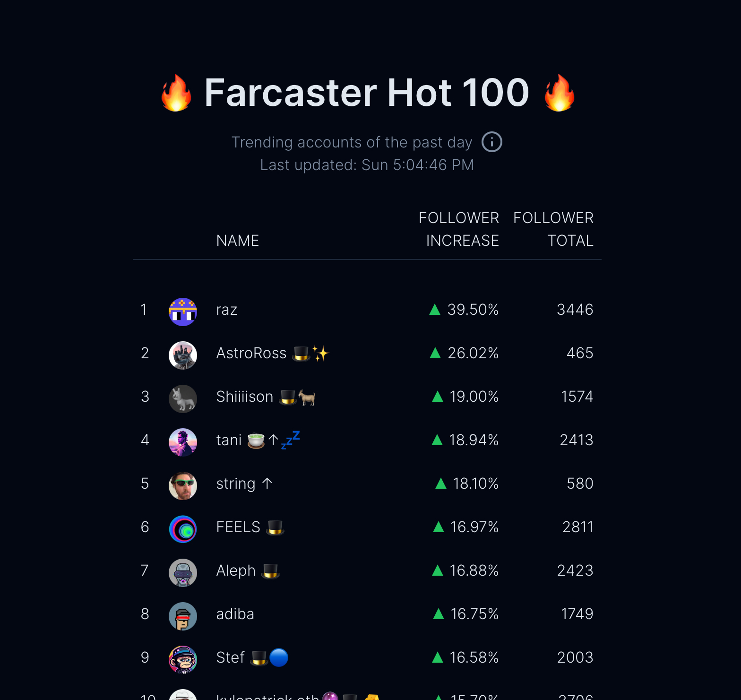Select Shiiiison's gray goat avatar
This screenshot has width=741, height=700.
point(183,399)
